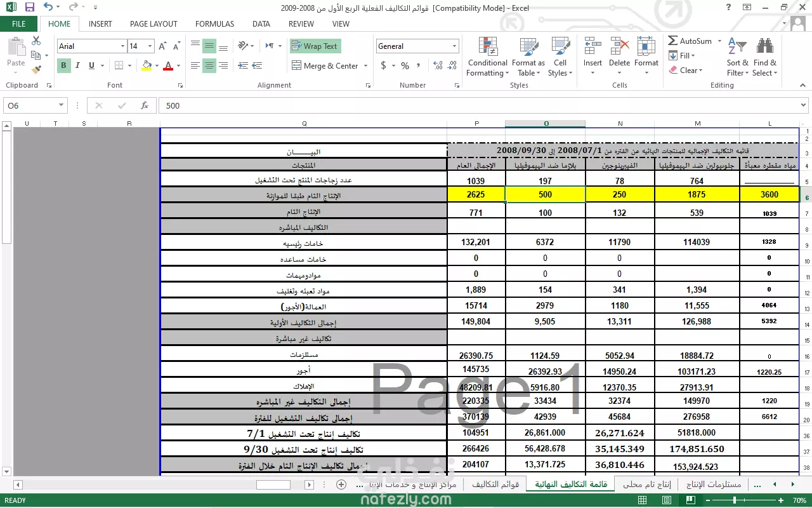Align text left in the cell

(195, 65)
